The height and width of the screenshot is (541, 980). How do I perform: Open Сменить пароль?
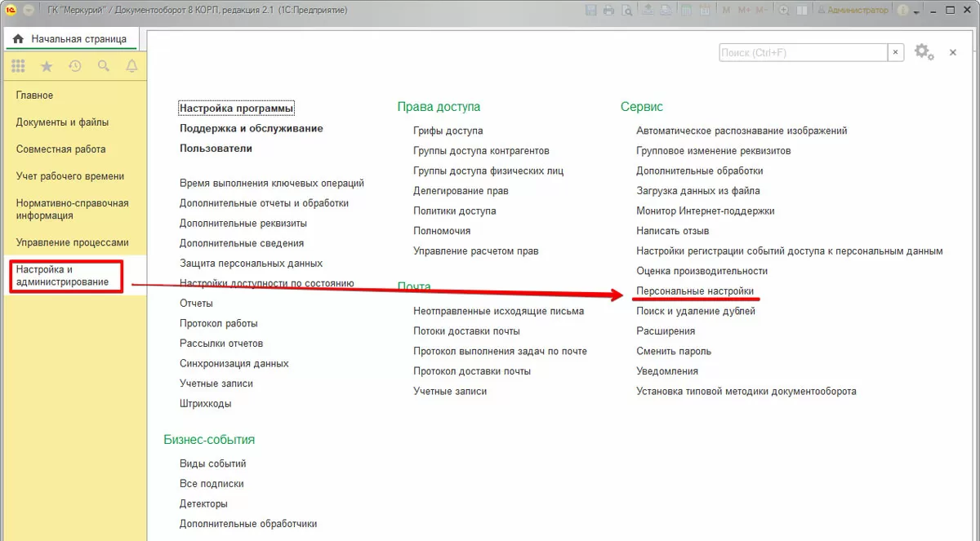coord(675,351)
